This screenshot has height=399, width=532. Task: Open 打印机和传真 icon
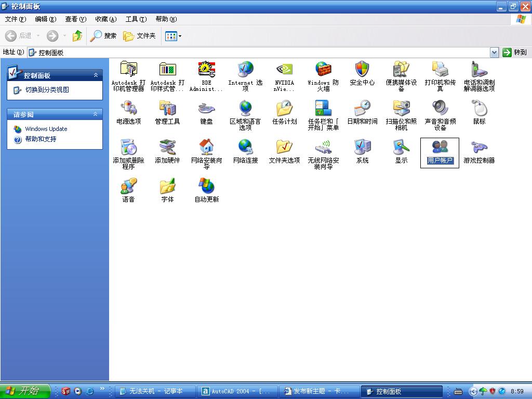[440, 69]
